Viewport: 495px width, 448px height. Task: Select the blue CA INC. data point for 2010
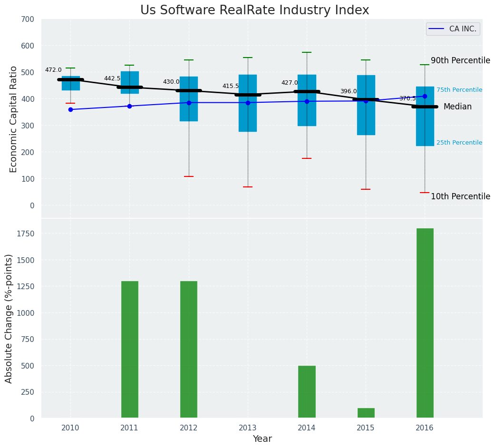click(70, 109)
